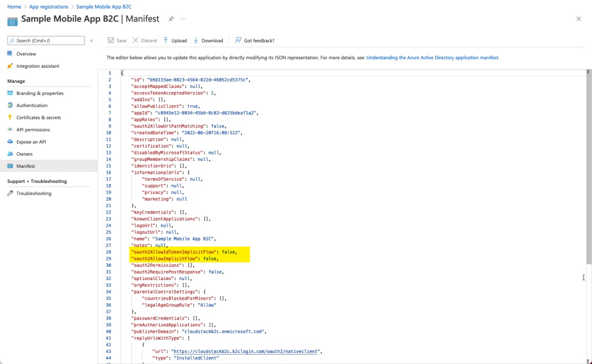The image size is (592, 364).
Task: Open Understanding the Azure Active Directory application manifest link
Action: 433,58
